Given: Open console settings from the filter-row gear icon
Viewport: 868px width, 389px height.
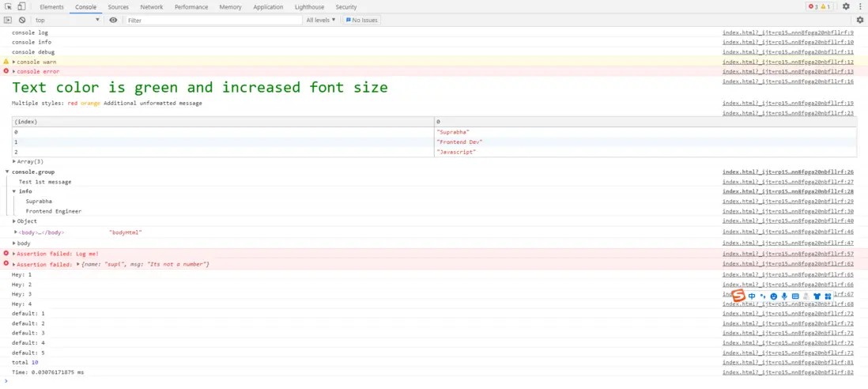Looking at the screenshot, I should [x=859, y=20].
